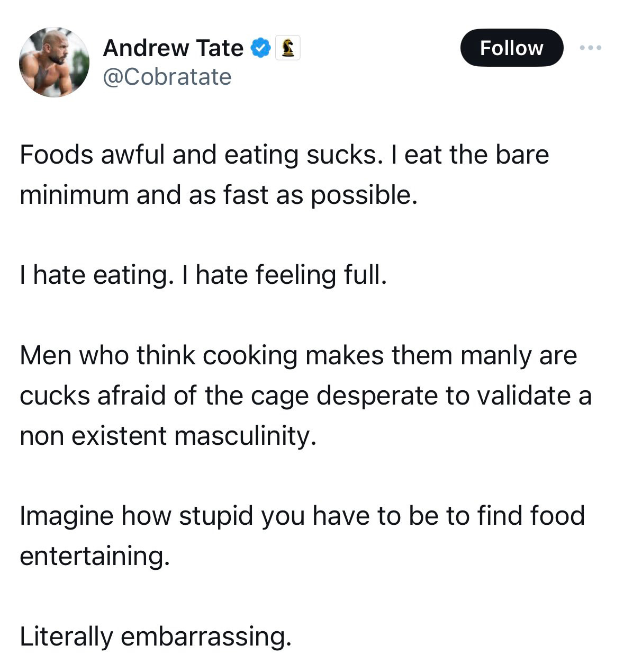Screen dimensions: 624x672
Task: Open the Andrew Tate display name link
Action: coord(173,48)
